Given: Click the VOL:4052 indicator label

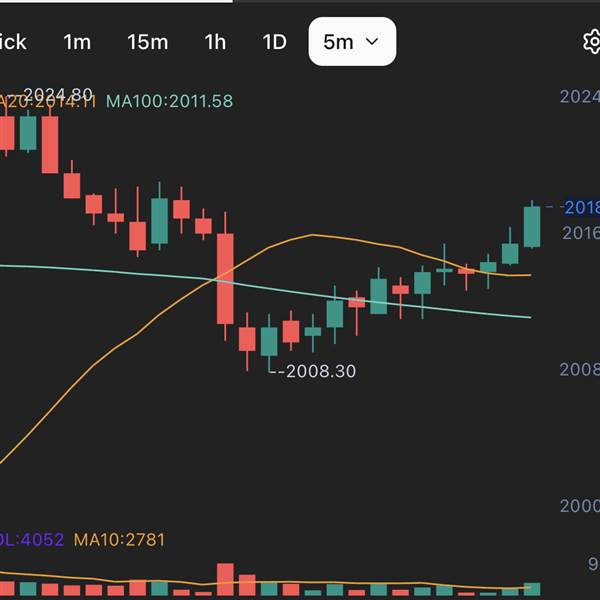Looking at the screenshot, I should coord(32,540).
